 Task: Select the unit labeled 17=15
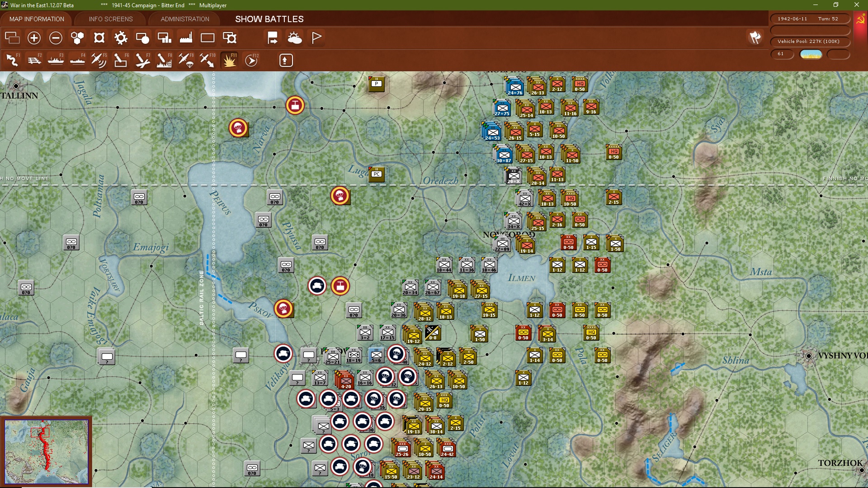click(387, 332)
